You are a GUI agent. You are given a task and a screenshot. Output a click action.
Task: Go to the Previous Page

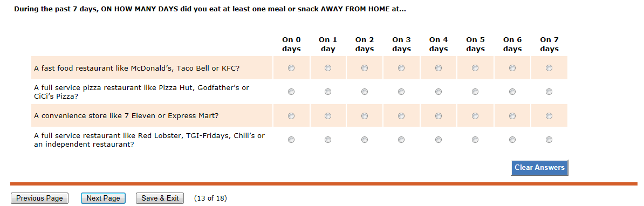click(39, 198)
